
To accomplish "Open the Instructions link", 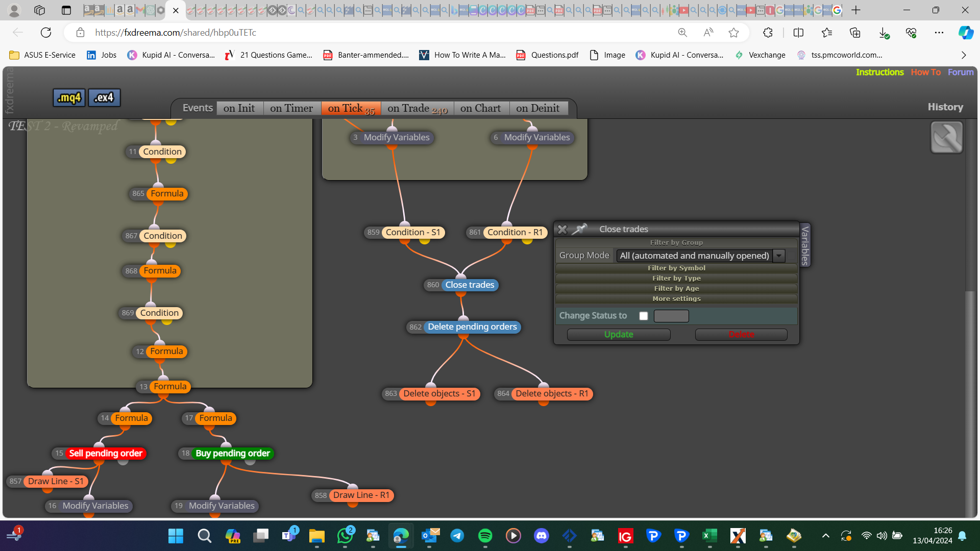I will 880,72.
